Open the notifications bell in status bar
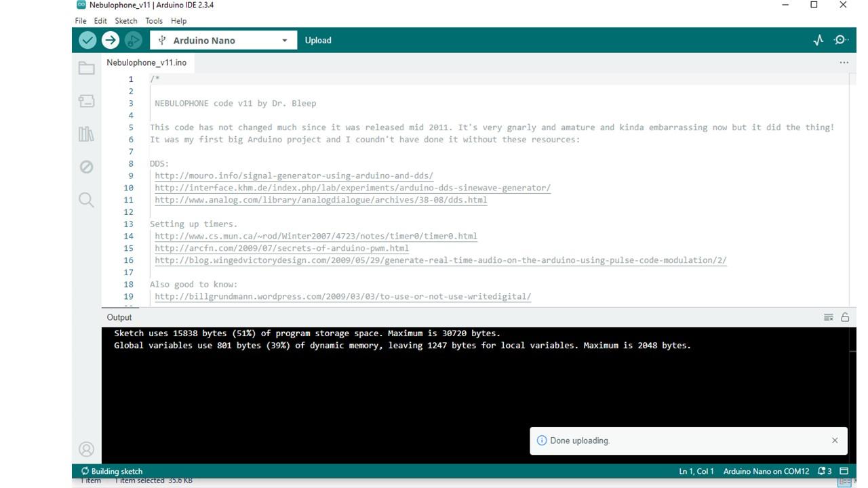This screenshot has height=488, width=868. 825,471
